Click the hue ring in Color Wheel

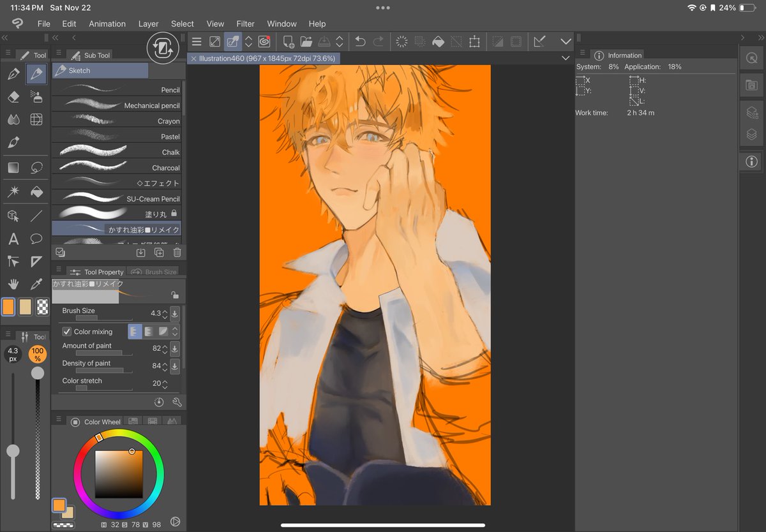[119, 474]
